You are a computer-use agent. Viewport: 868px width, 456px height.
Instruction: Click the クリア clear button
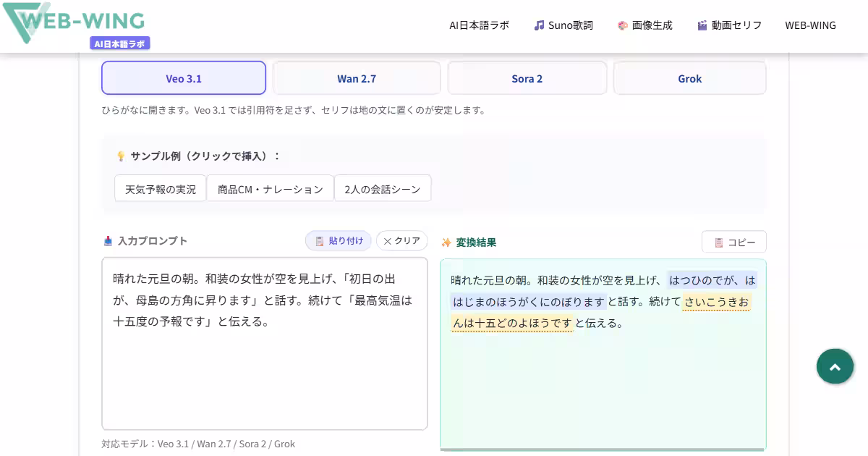[402, 241]
